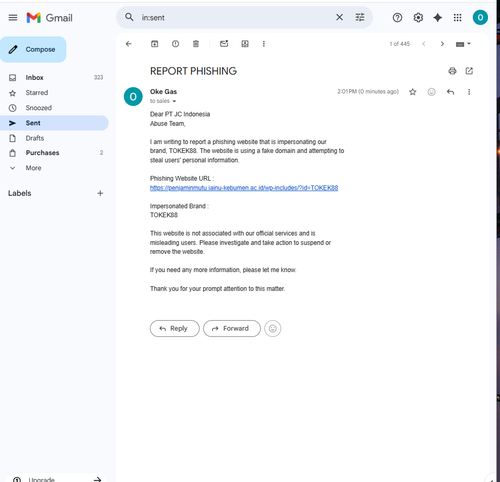Create a new label with plus icon
The height and width of the screenshot is (482, 500).
pyautogui.click(x=100, y=193)
